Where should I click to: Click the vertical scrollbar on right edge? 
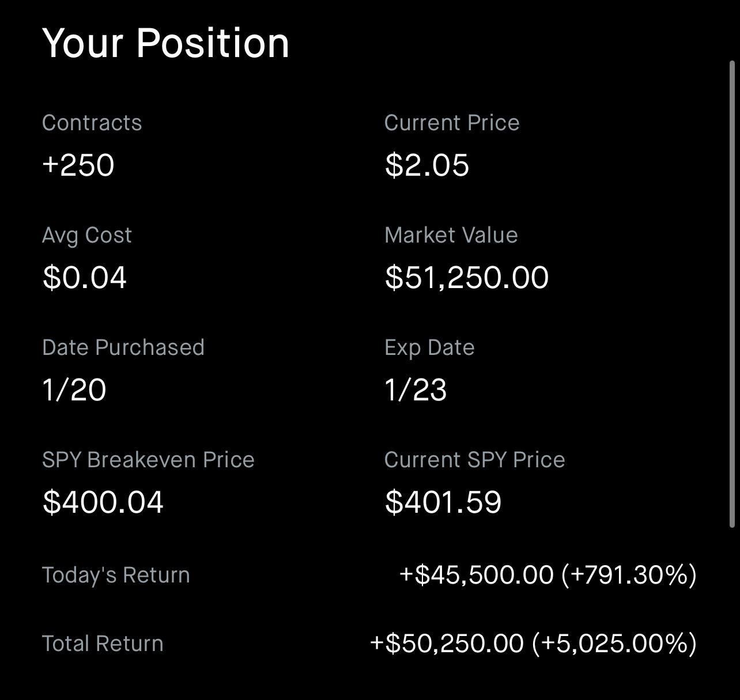coord(733,294)
